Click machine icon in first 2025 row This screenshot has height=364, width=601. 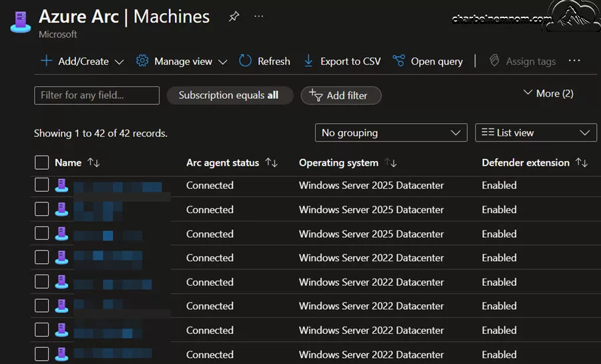(61, 186)
